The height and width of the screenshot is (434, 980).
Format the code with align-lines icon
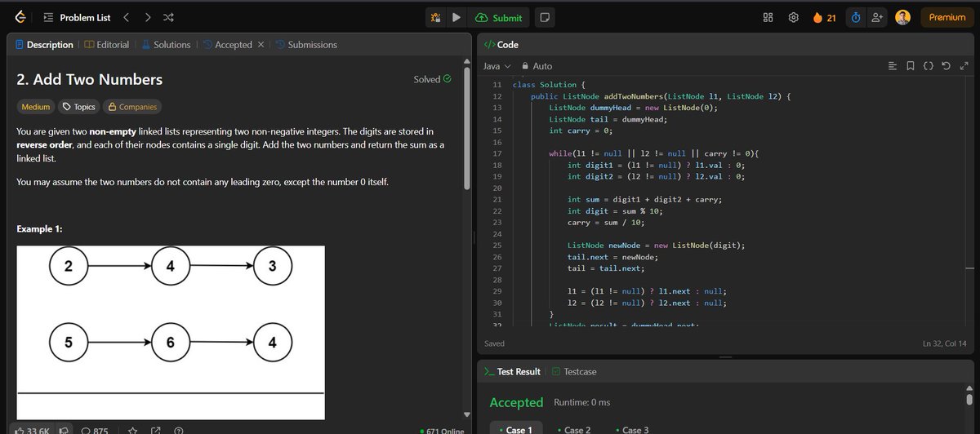892,66
